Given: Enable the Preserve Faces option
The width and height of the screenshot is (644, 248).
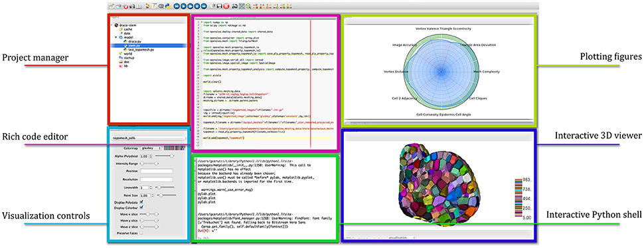Looking at the screenshot, I should (141, 233).
